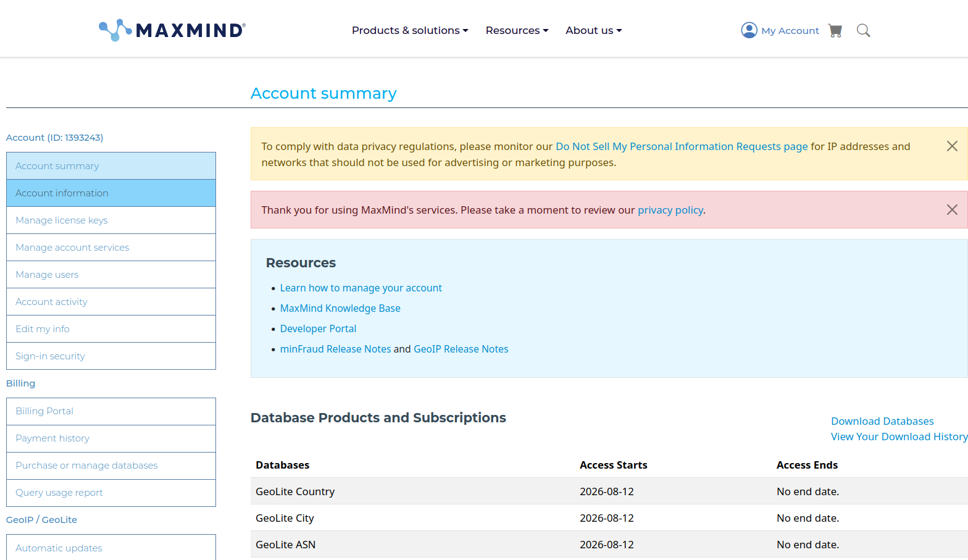Click the GeoIP / GeoLite section label
This screenshot has width=968, height=560.
41,520
